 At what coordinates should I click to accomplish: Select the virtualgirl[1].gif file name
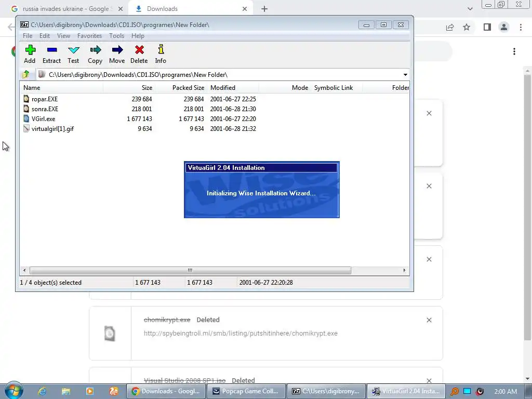click(x=52, y=129)
